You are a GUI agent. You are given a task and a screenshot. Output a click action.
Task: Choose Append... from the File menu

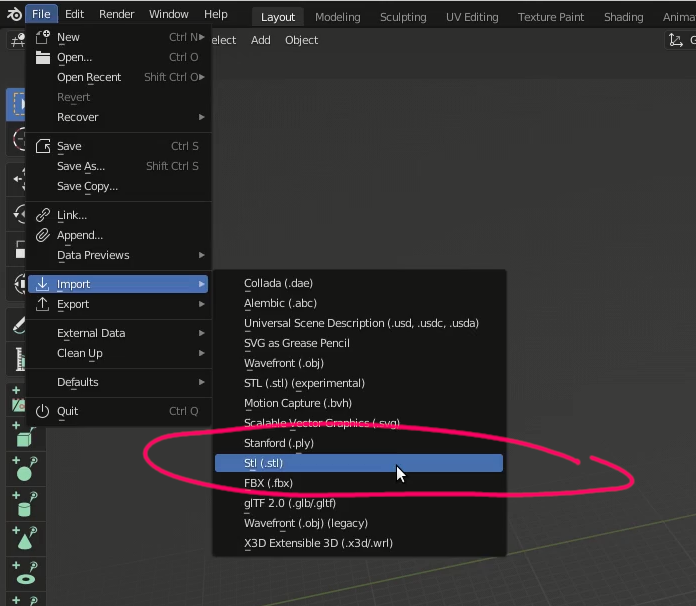coord(118,235)
